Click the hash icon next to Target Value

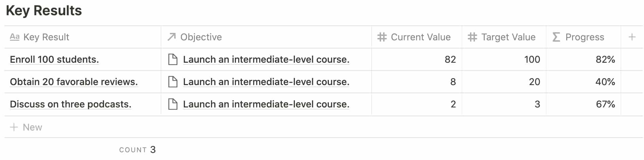[472, 37]
